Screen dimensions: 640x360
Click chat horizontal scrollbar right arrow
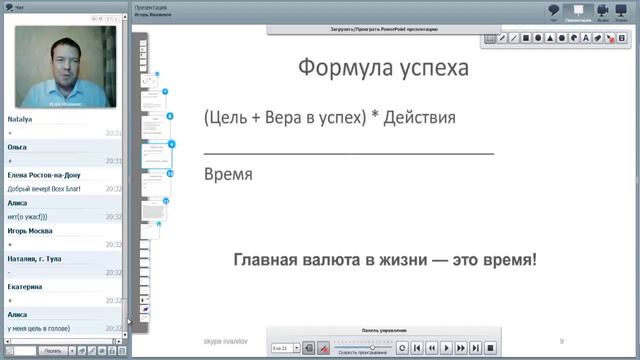tap(118, 341)
